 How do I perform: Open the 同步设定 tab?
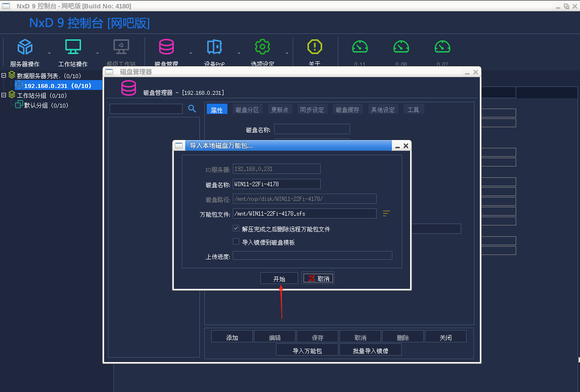[x=312, y=109]
